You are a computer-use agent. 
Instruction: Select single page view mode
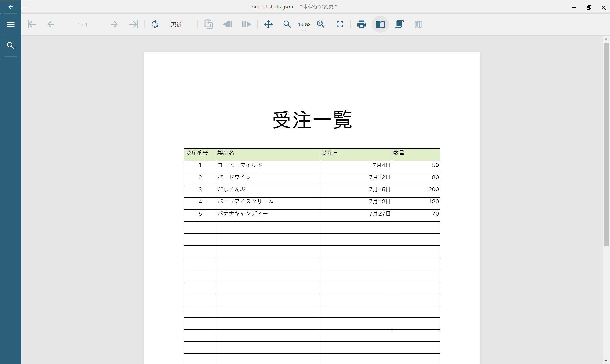point(380,25)
